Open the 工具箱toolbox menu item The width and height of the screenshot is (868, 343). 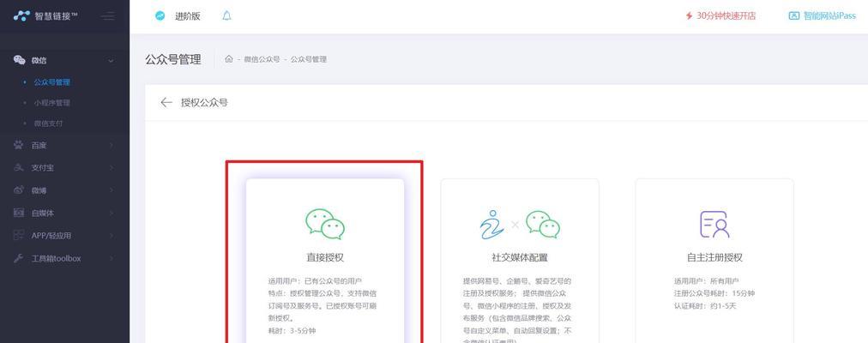tap(65, 258)
